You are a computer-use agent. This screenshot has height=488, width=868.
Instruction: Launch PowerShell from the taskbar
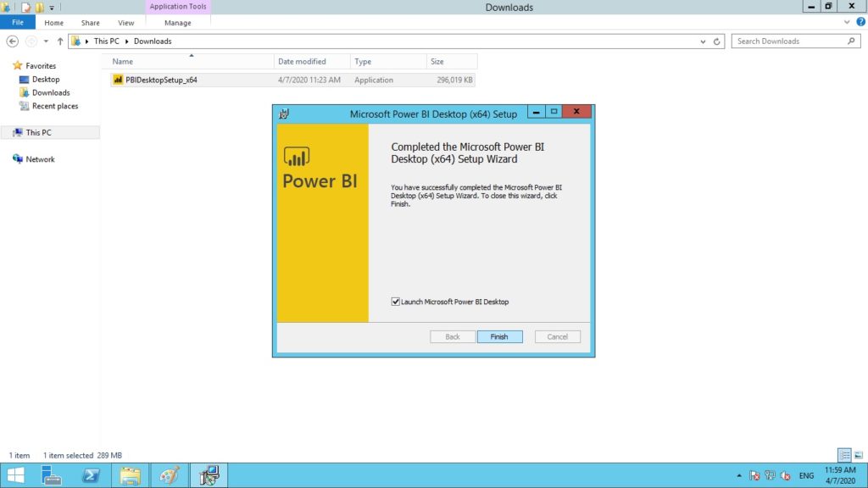point(91,475)
